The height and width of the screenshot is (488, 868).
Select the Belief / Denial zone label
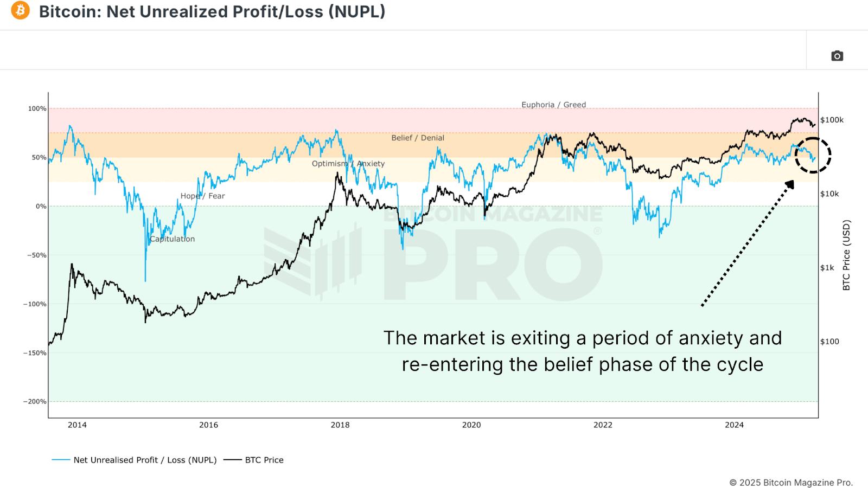[x=418, y=138]
